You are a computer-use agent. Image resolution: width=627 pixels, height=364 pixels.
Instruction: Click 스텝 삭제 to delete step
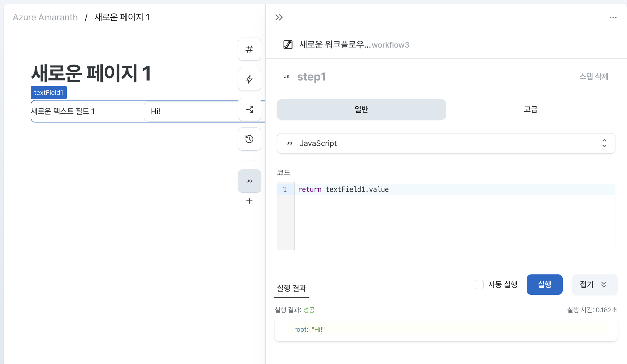coord(594,76)
